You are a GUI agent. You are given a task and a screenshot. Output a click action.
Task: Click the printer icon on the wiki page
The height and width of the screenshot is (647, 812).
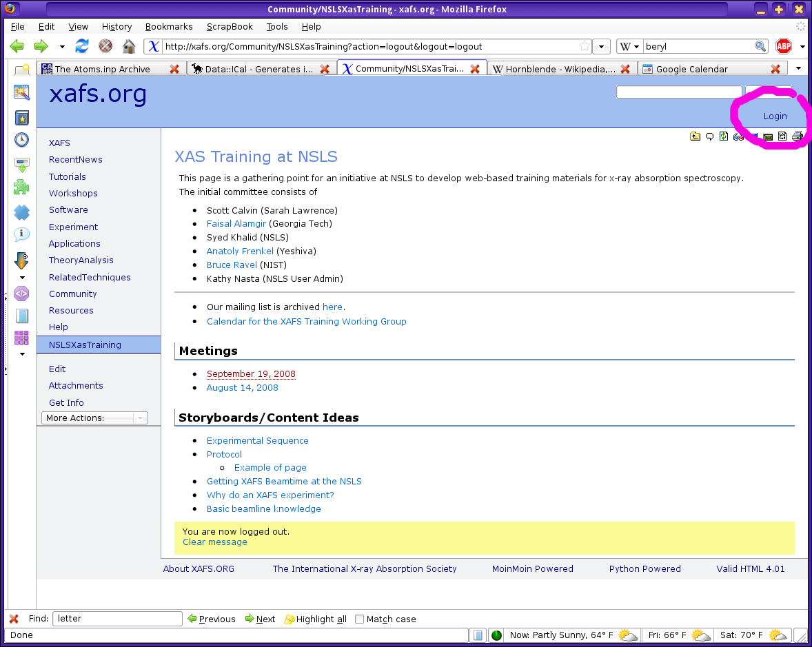point(798,136)
